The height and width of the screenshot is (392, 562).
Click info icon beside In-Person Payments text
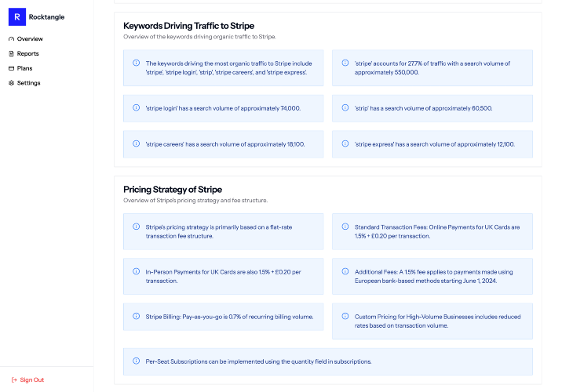pyautogui.click(x=137, y=271)
